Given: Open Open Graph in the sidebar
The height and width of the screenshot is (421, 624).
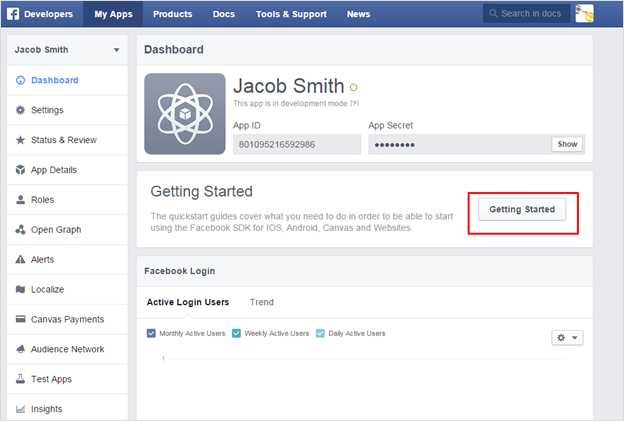Looking at the screenshot, I should (x=67, y=229).
